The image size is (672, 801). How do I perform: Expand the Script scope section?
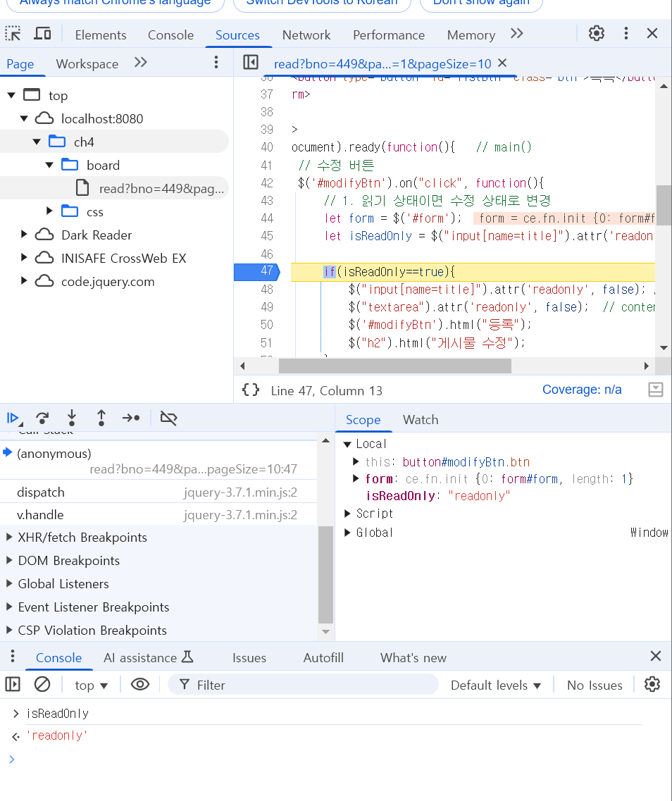click(347, 514)
